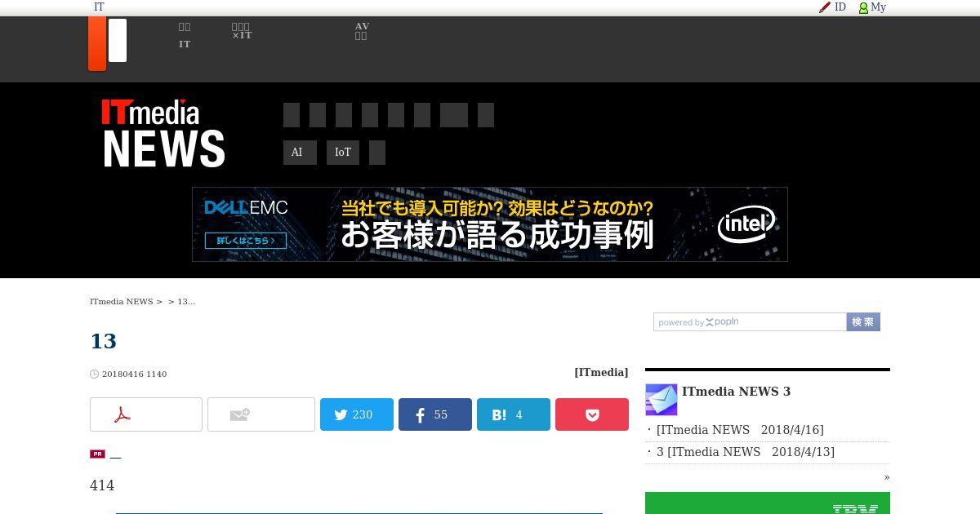
Task: Open the ITmedia NEWS 2018/4/16 newsletter link
Action: coord(740,430)
